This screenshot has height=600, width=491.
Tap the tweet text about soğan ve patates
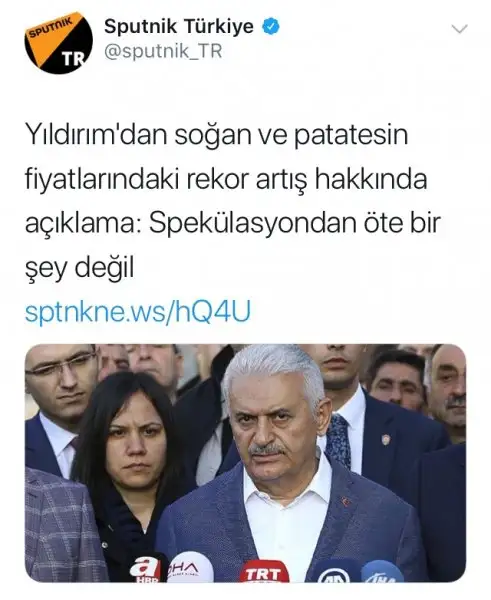pyautogui.click(x=233, y=201)
